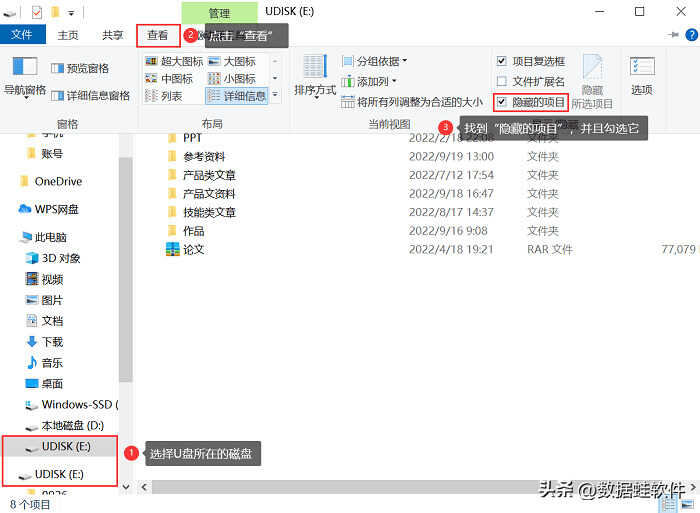Click the properties quick access icon

[x=37, y=12]
